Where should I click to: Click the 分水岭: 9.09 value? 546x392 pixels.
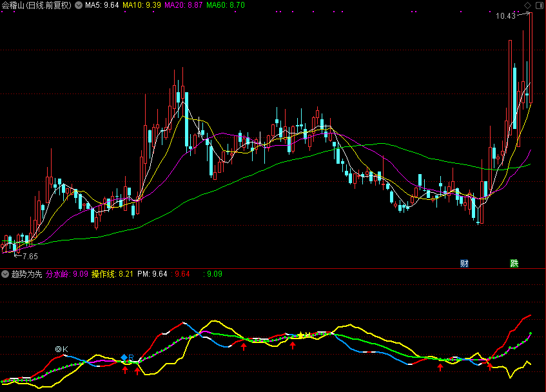(67, 274)
